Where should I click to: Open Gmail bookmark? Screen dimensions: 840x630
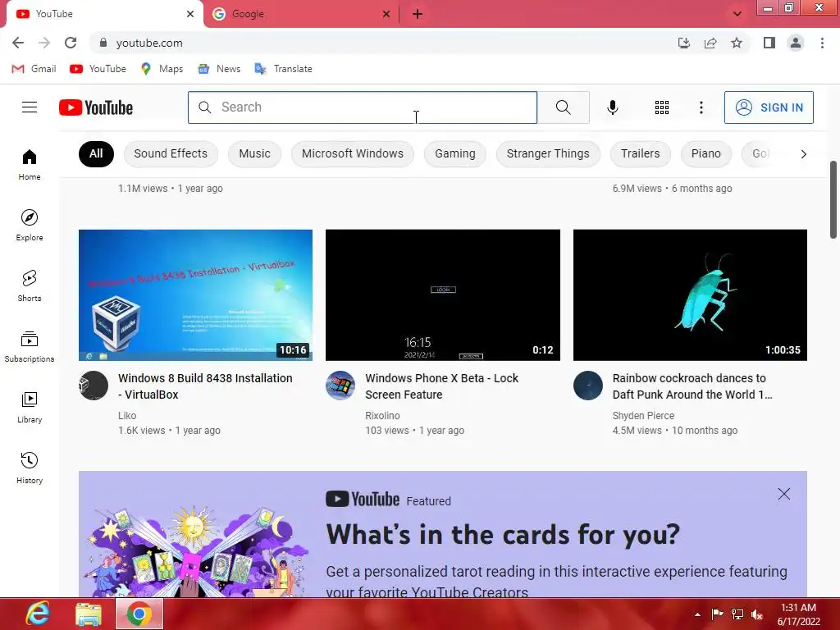tap(34, 69)
